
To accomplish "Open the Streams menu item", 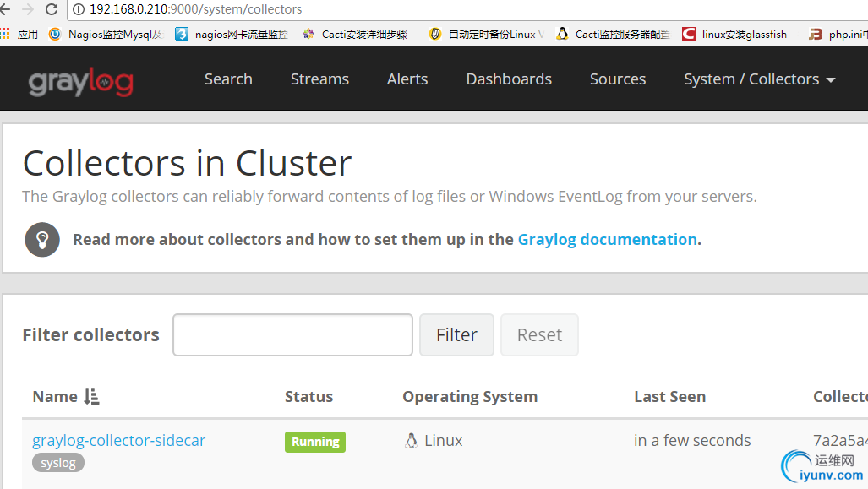I will coord(319,79).
